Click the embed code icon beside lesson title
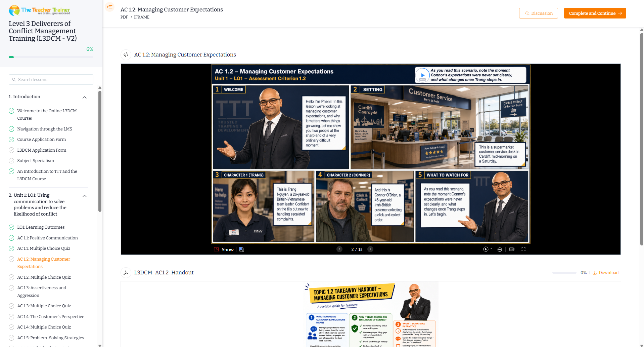Screen dimensions: 644x347 tap(126, 54)
